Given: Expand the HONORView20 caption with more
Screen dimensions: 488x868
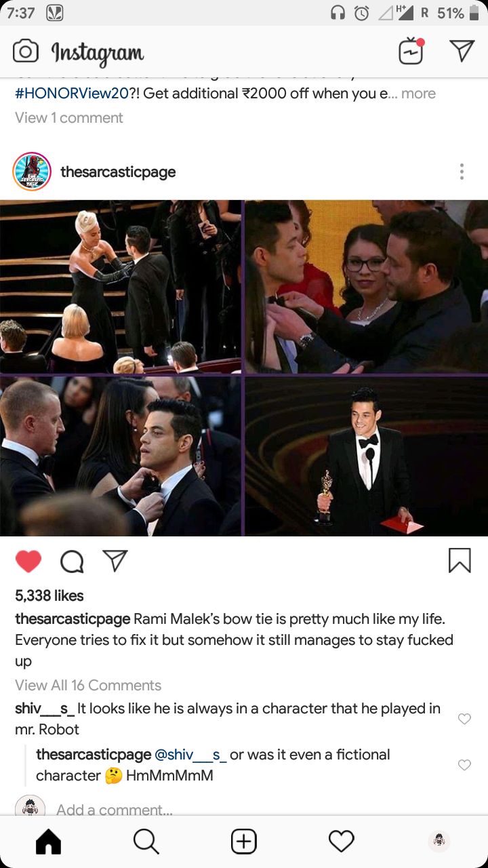Looking at the screenshot, I should click(x=418, y=94).
